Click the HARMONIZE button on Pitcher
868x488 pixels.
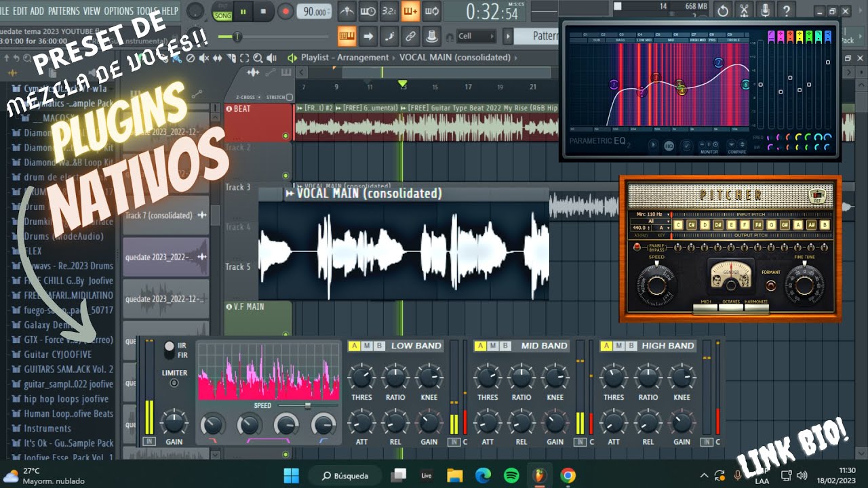click(757, 307)
